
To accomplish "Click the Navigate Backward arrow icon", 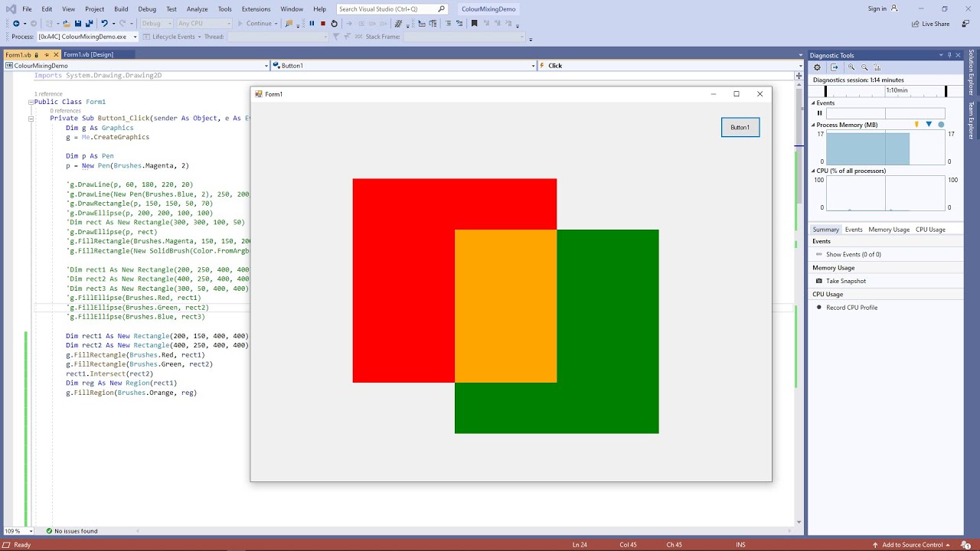I will [17, 23].
